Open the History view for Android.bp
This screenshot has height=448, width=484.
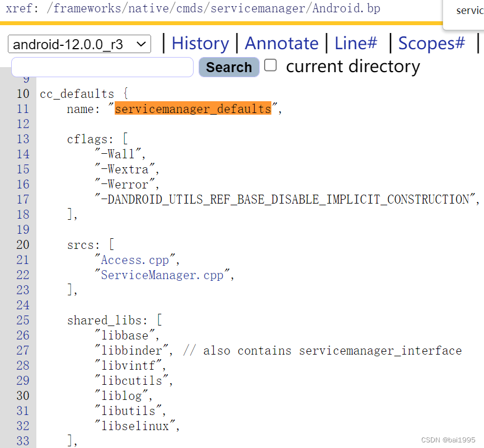point(200,43)
